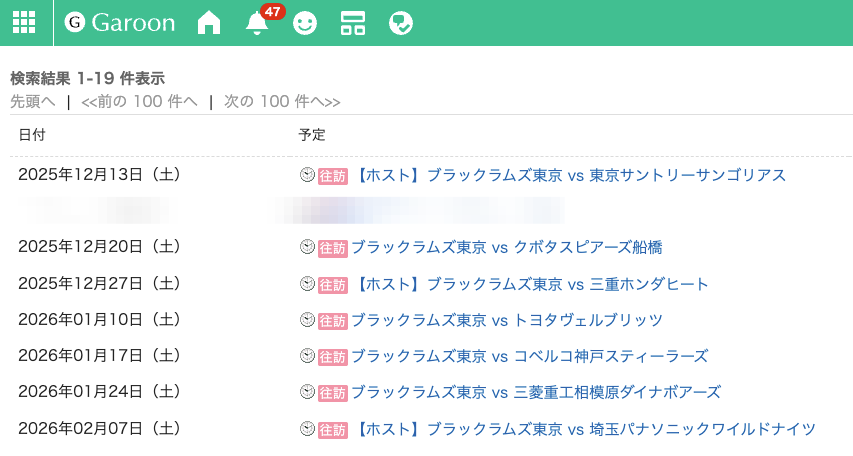Click 次の 100 件へ>> pagination link

pyautogui.click(x=282, y=101)
